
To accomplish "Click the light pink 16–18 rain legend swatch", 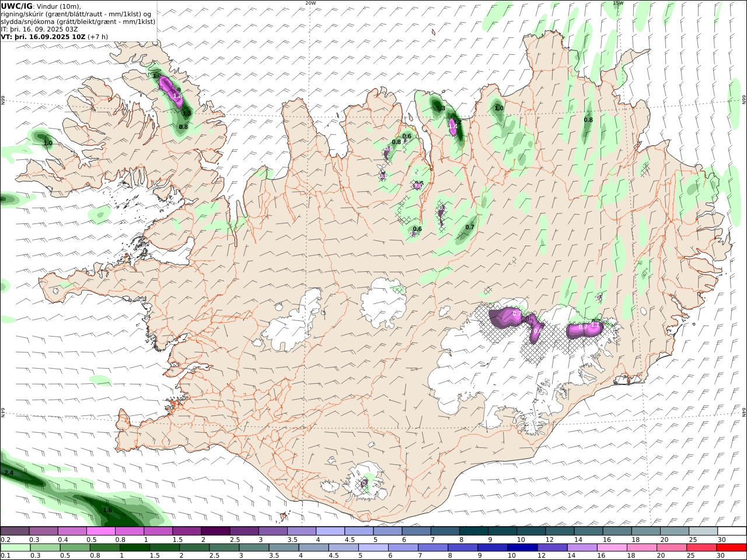I will pos(611,548).
